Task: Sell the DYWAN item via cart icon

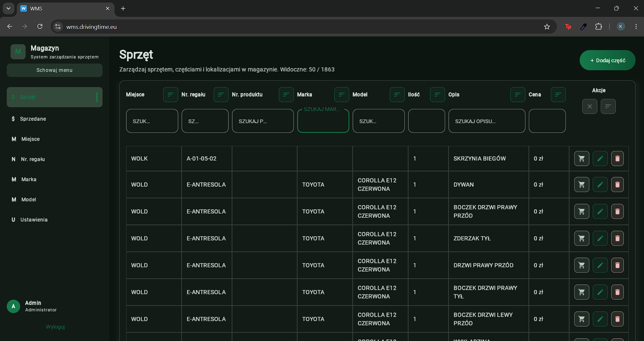Action: click(x=581, y=184)
